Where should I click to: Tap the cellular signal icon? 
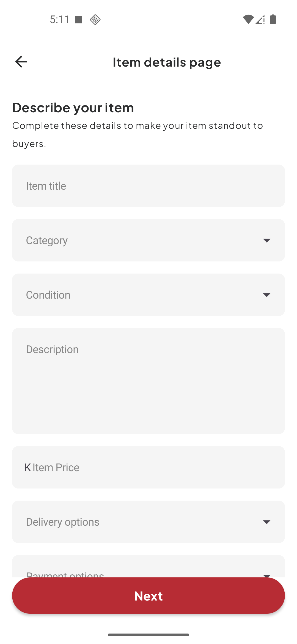260,20
